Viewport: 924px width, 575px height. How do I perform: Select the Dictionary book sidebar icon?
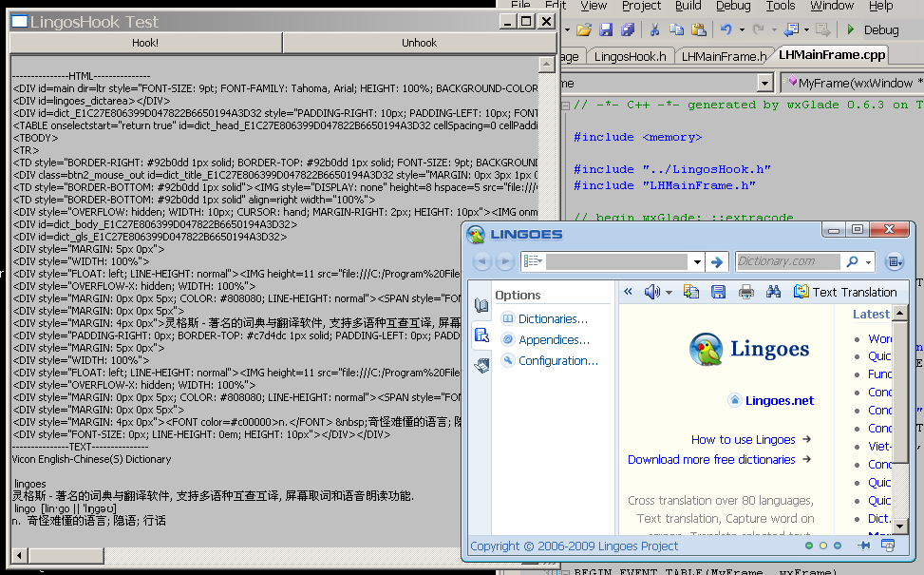pos(481,305)
